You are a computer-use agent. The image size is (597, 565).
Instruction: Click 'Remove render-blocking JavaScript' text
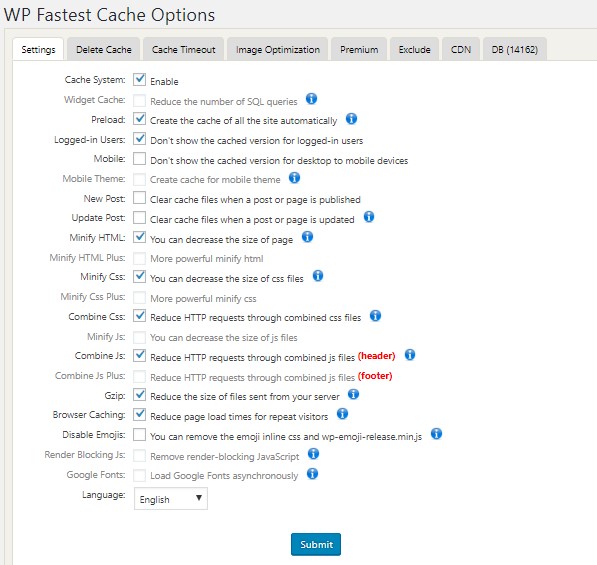coord(225,456)
